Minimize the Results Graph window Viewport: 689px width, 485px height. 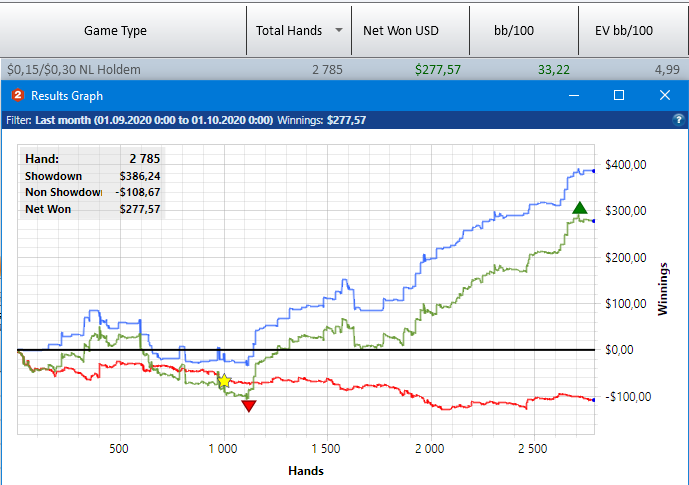click(x=574, y=95)
